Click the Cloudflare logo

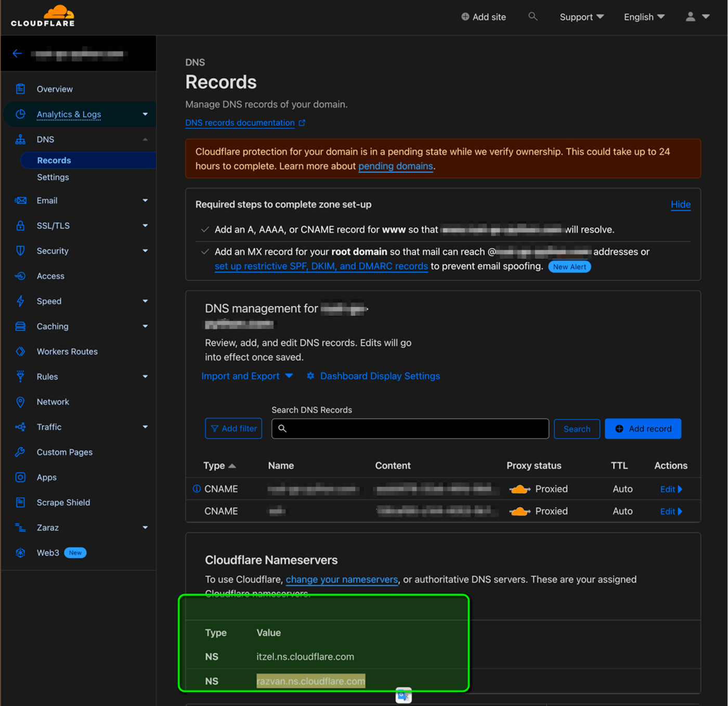tap(43, 16)
